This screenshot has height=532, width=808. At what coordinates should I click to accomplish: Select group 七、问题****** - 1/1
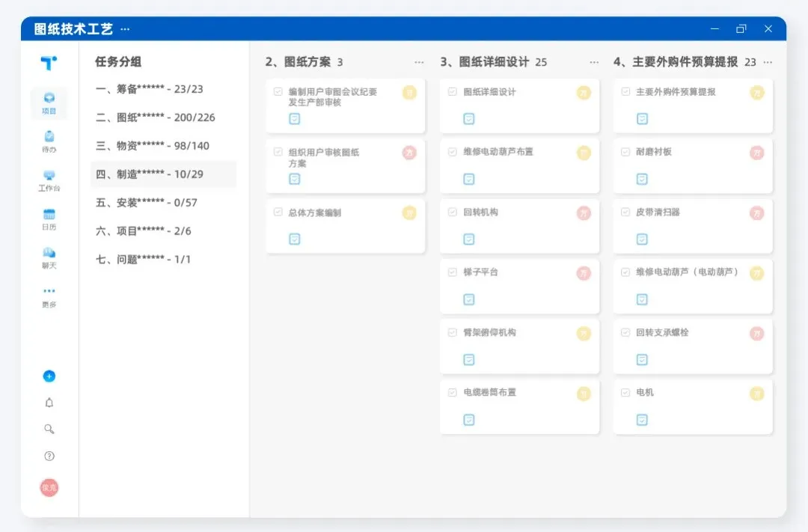tap(163, 260)
